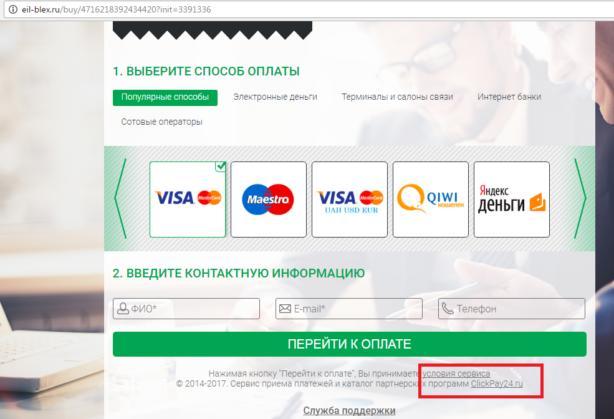This screenshot has width=614, height=419.
Task: Click the person icon in ФИО field
Action: [123, 308]
